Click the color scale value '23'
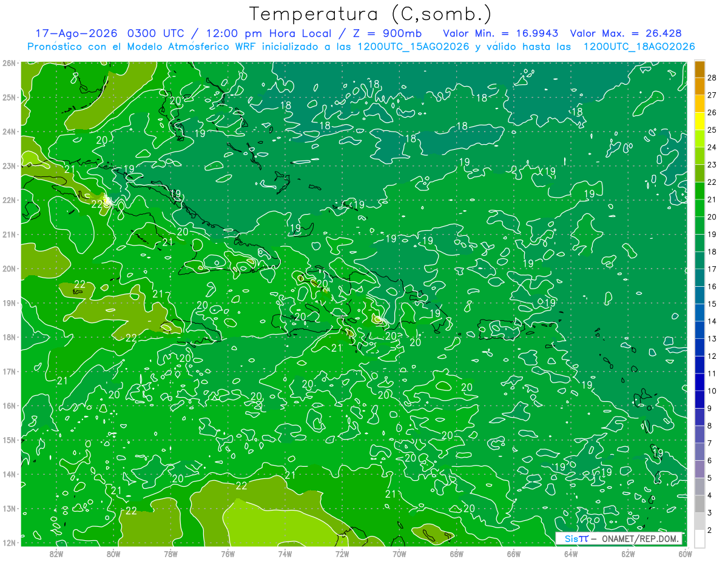 (x=712, y=164)
